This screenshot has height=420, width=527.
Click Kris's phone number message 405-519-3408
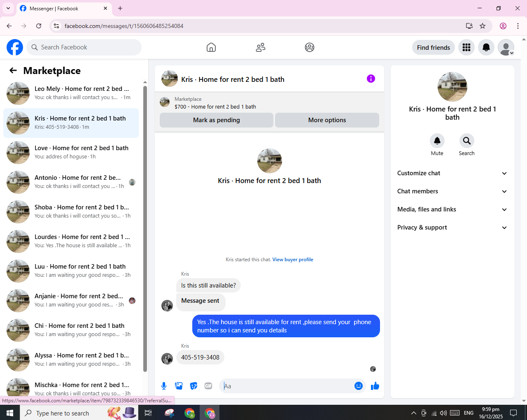200,357
